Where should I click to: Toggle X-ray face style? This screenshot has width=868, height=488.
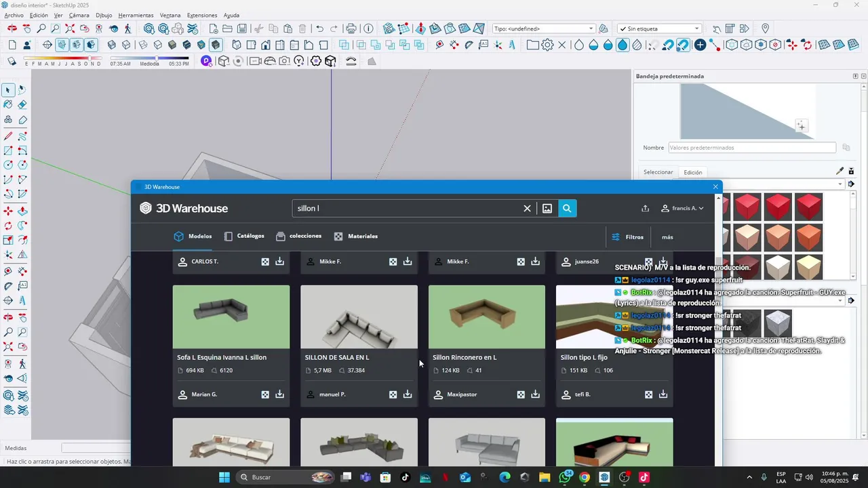(112, 45)
